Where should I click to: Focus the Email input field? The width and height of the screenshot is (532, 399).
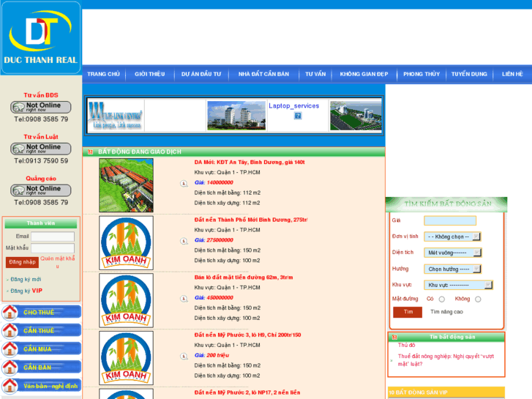click(53, 236)
